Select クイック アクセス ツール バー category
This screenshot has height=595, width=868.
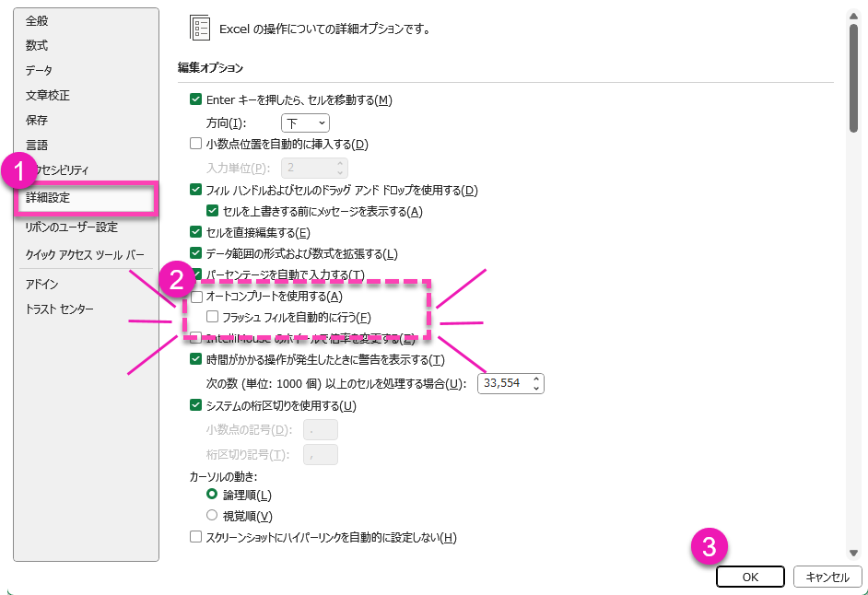85,255
